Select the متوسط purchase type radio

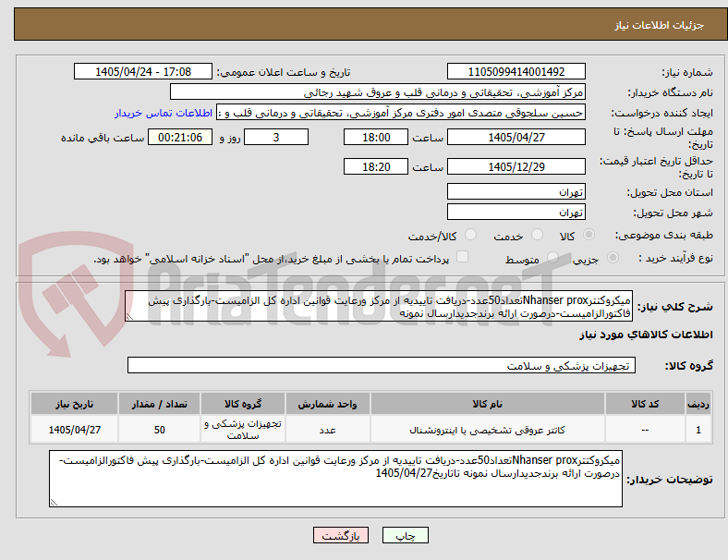click(x=552, y=258)
